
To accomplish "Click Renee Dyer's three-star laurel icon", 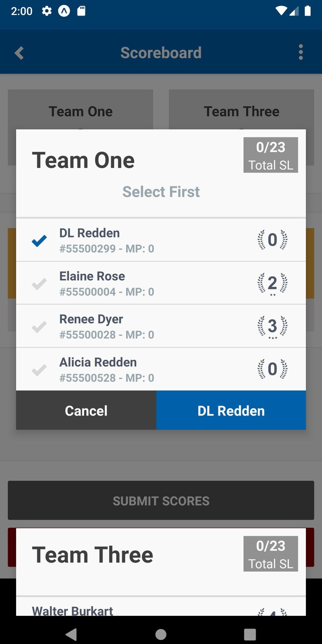I will pyautogui.click(x=272, y=326).
